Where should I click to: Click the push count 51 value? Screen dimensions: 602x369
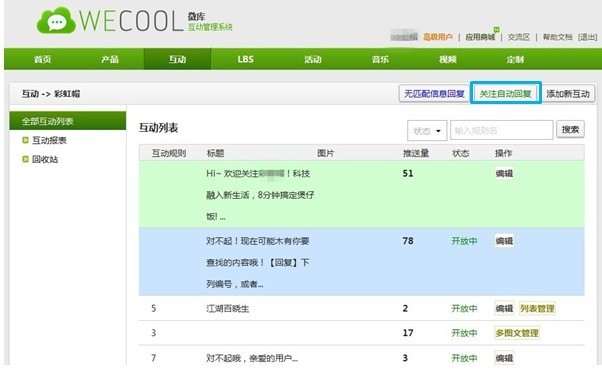(408, 174)
